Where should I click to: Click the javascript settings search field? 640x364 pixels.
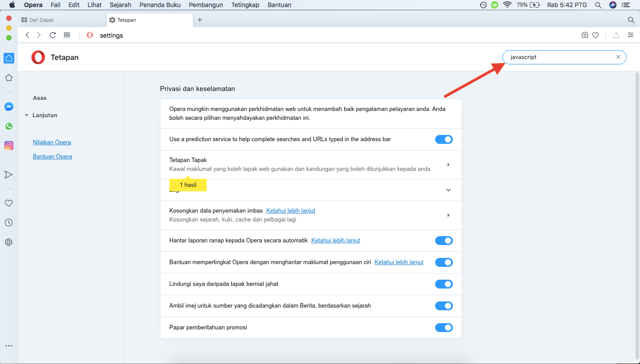click(560, 57)
